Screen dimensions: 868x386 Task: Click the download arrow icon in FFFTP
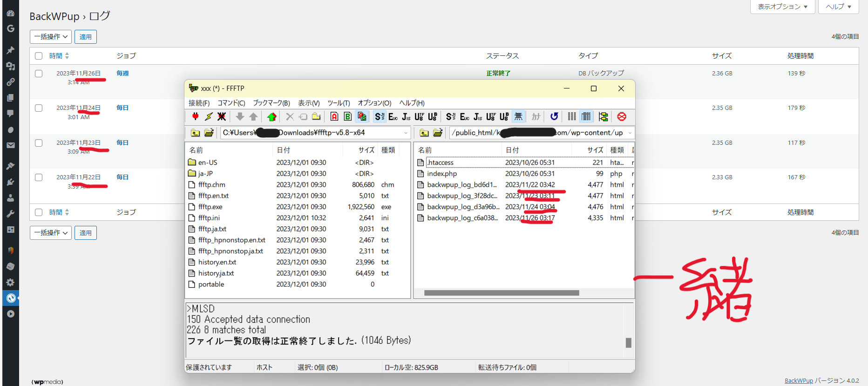(240, 116)
